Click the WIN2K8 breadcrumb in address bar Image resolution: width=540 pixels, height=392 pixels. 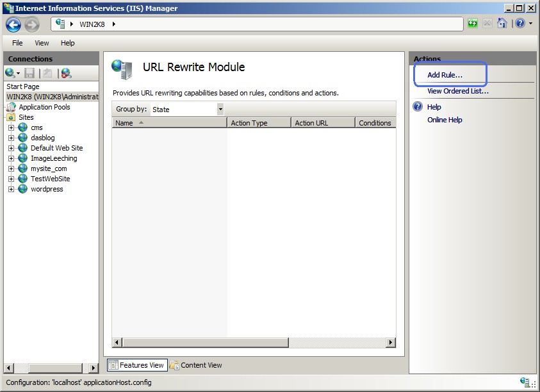(92, 24)
